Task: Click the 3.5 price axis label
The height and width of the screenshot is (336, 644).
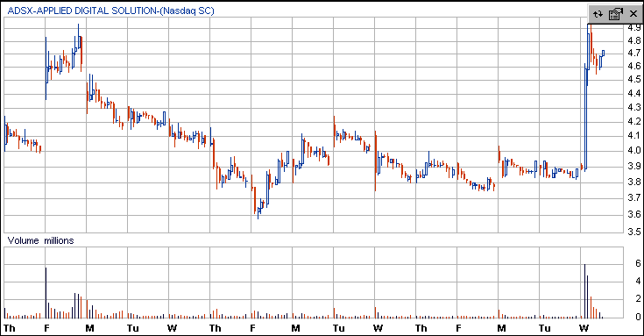Action: click(634, 232)
